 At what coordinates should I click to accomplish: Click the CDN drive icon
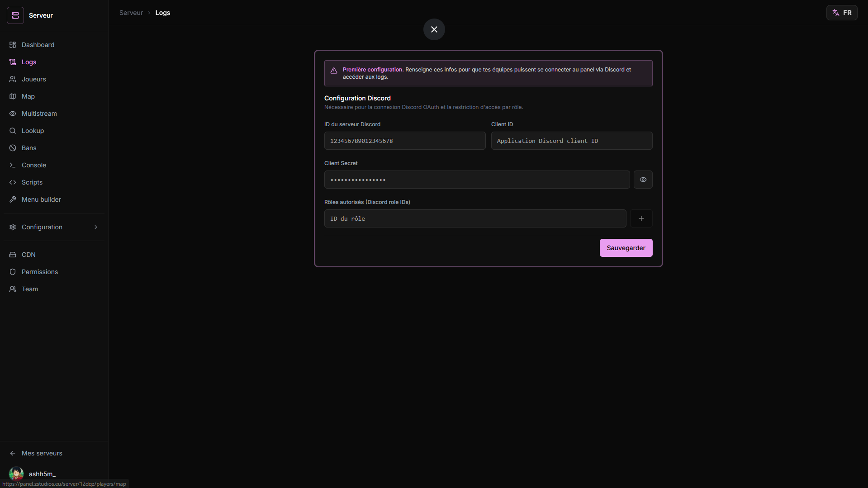point(13,255)
